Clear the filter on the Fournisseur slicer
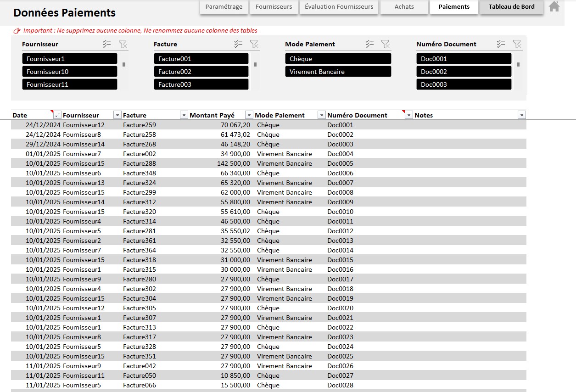 (123, 44)
